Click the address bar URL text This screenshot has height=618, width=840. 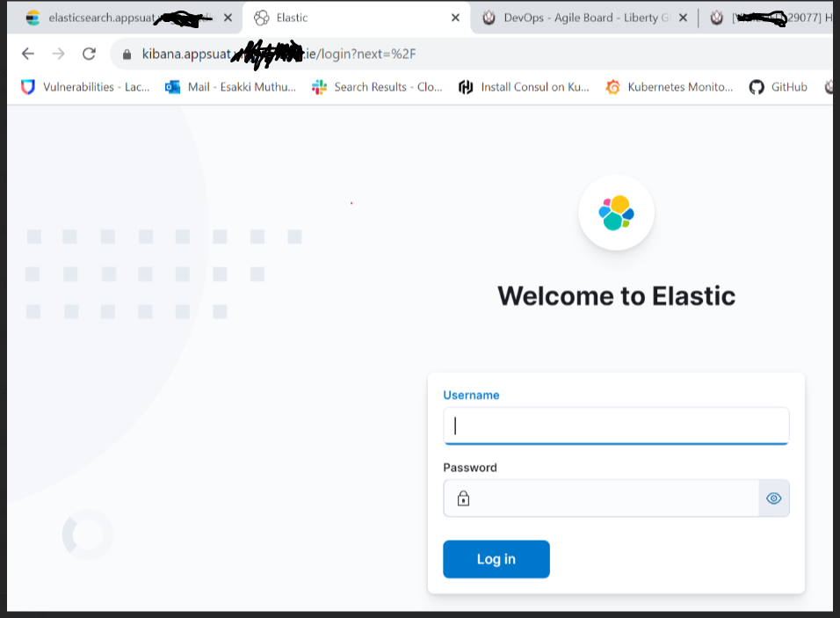(x=279, y=55)
